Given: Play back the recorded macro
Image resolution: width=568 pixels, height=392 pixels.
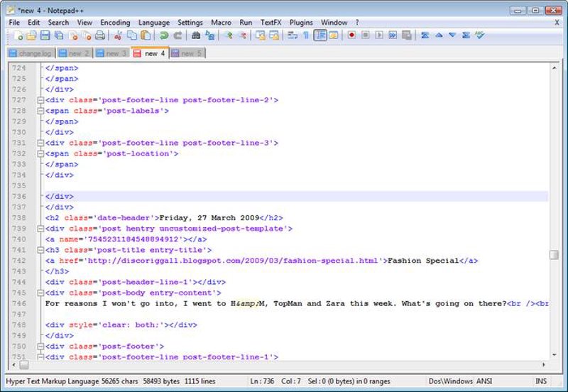Looking at the screenshot, I should tap(379, 35).
